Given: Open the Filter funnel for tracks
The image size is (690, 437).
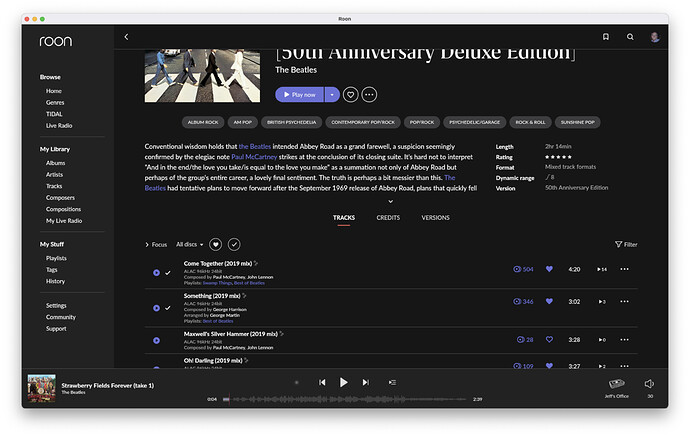Looking at the screenshot, I should pyautogui.click(x=626, y=244).
